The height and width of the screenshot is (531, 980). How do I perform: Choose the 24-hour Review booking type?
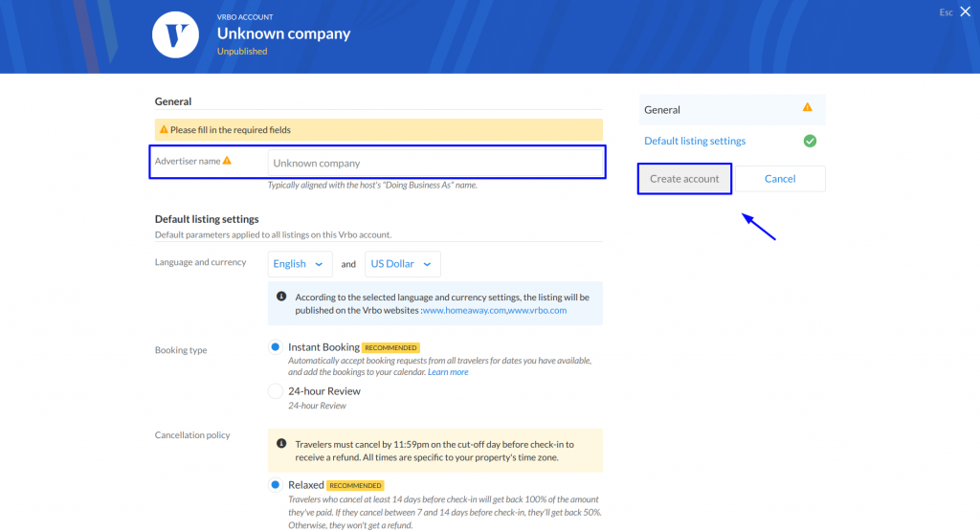[x=276, y=391]
